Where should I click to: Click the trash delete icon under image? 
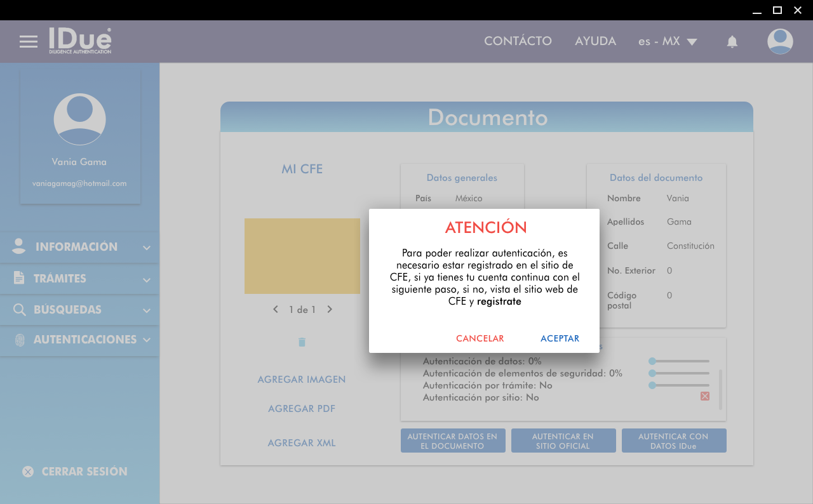pyautogui.click(x=302, y=342)
